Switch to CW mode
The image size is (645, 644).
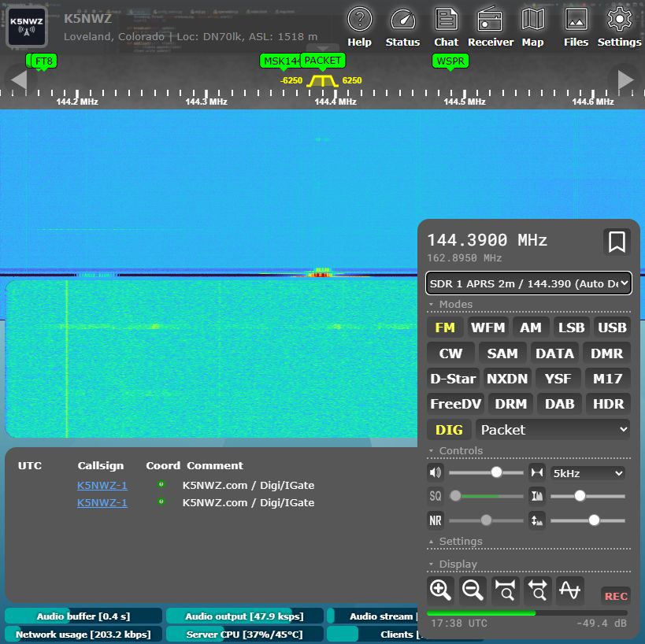(x=450, y=353)
